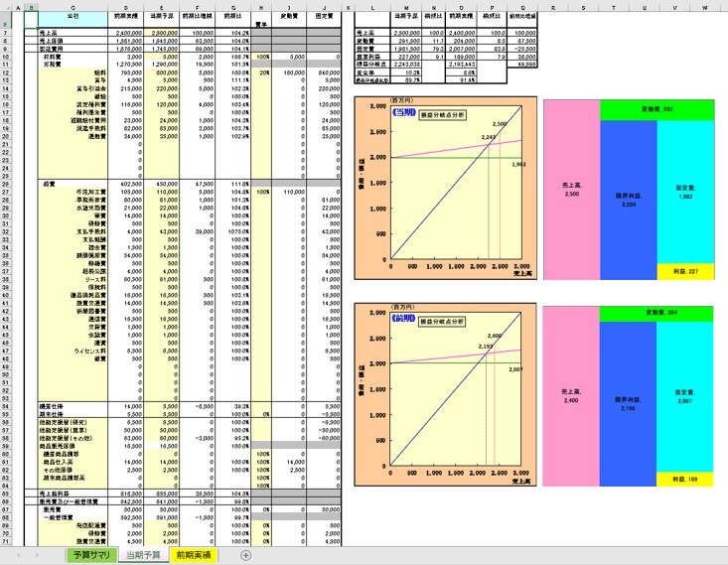The image size is (728, 565).
Task: Click the cyan 固定費 2,007 block
Action: (685, 396)
